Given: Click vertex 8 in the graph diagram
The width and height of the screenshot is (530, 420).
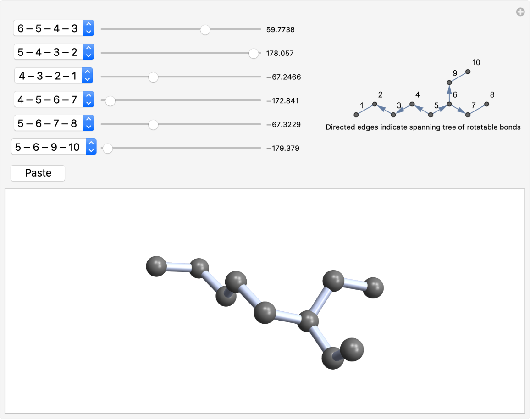Looking at the screenshot, I should pyautogui.click(x=487, y=104).
